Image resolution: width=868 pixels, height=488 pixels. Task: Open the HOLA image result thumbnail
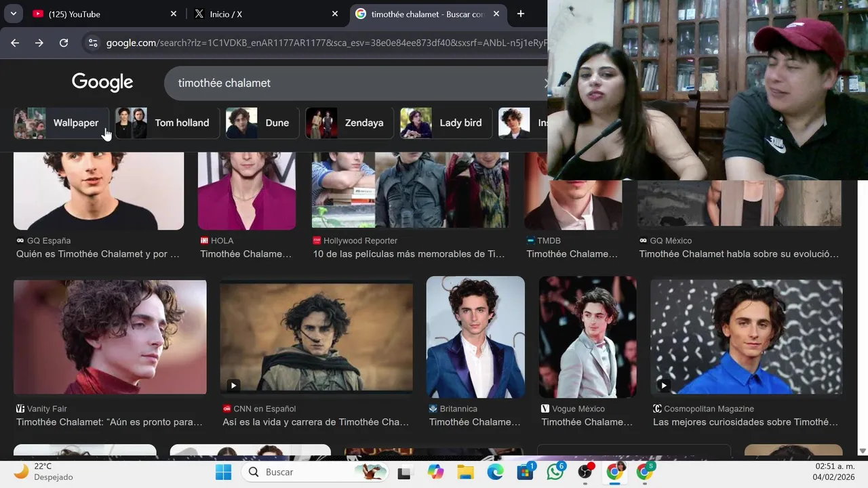[x=247, y=191]
